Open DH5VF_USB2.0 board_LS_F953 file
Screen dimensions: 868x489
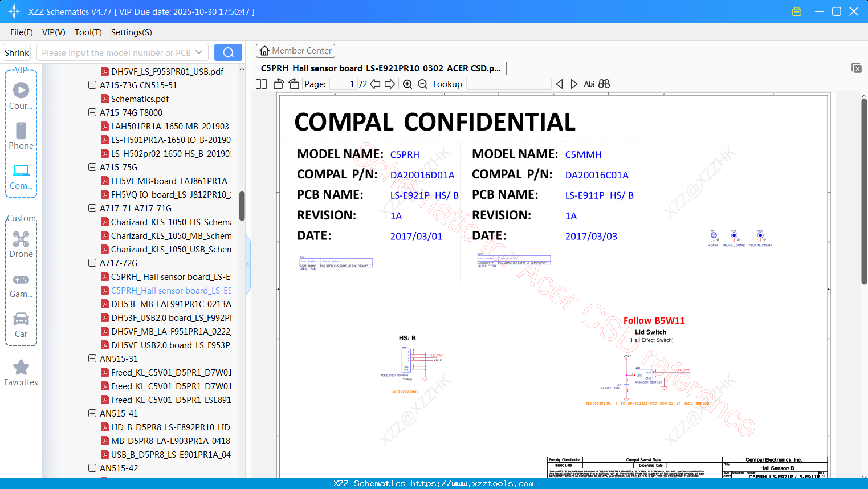171,345
